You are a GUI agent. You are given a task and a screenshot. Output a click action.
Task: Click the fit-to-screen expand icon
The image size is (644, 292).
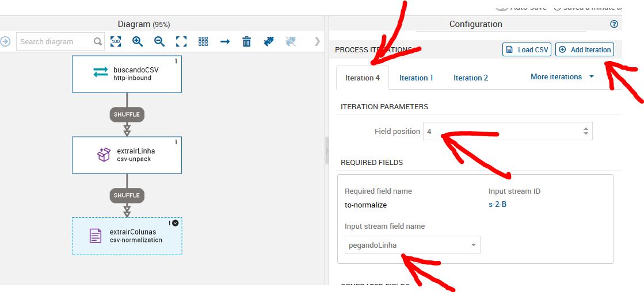coord(181,41)
